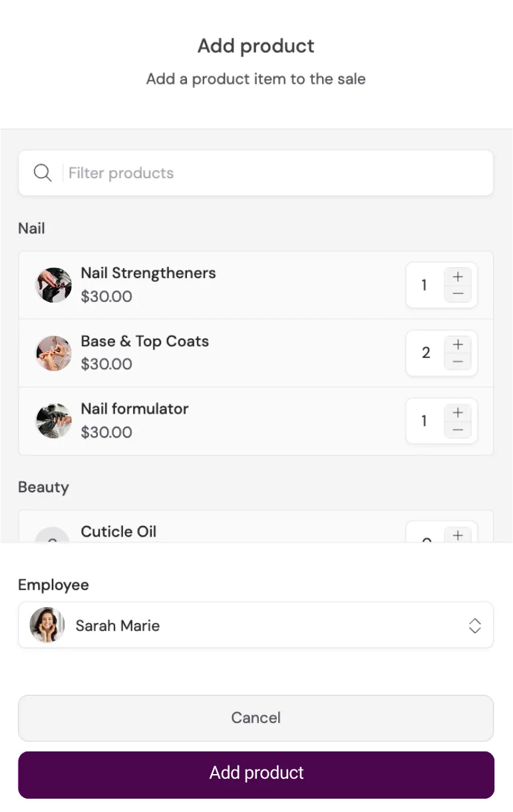Click the search magnifier icon
Screen dimensions: 513x812
42,172
